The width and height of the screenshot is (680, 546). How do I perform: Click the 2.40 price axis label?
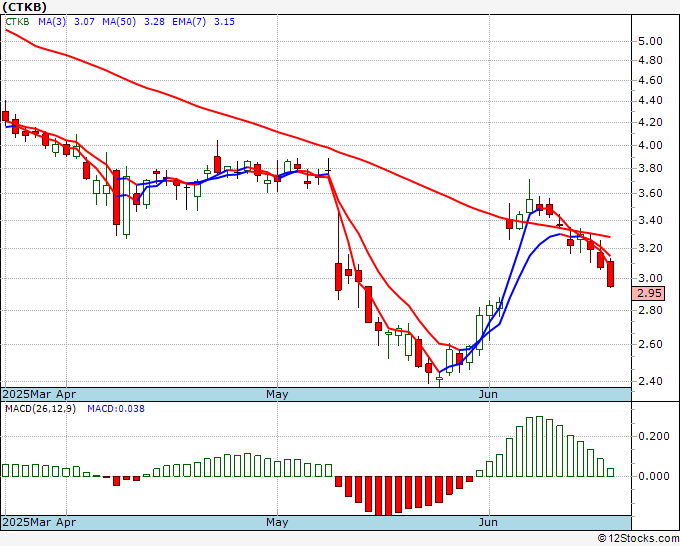point(650,381)
